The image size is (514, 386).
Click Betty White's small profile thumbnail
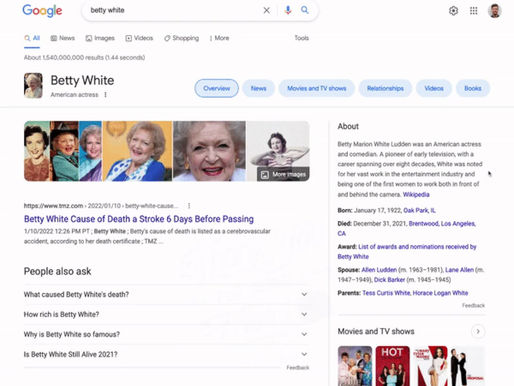pyautogui.click(x=33, y=86)
